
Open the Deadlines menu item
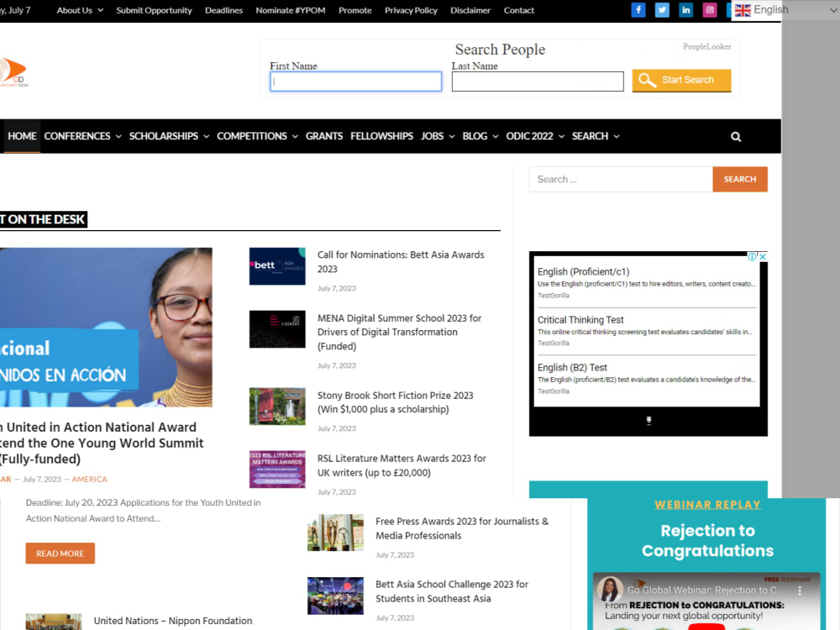[223, 10]
